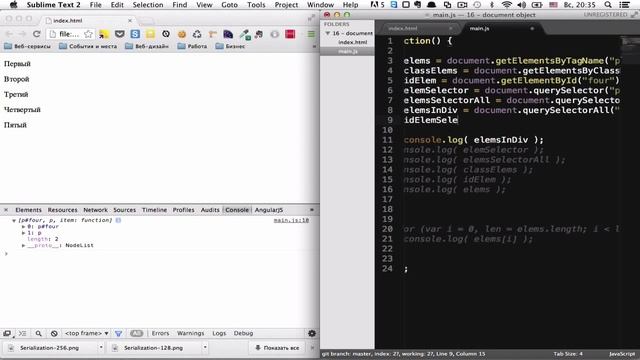Open the red square extension icon
This screenshot has width=640, height=360.
[x=290, y=34]
